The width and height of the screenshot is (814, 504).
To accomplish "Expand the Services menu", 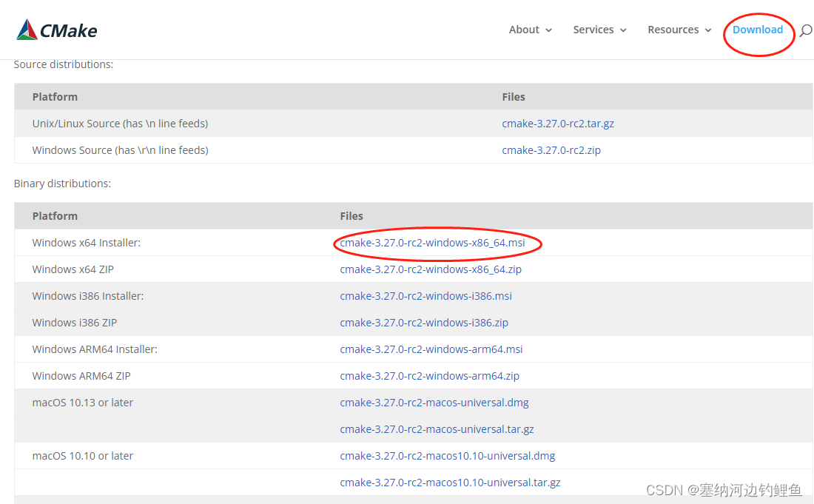I will point(599,30).
